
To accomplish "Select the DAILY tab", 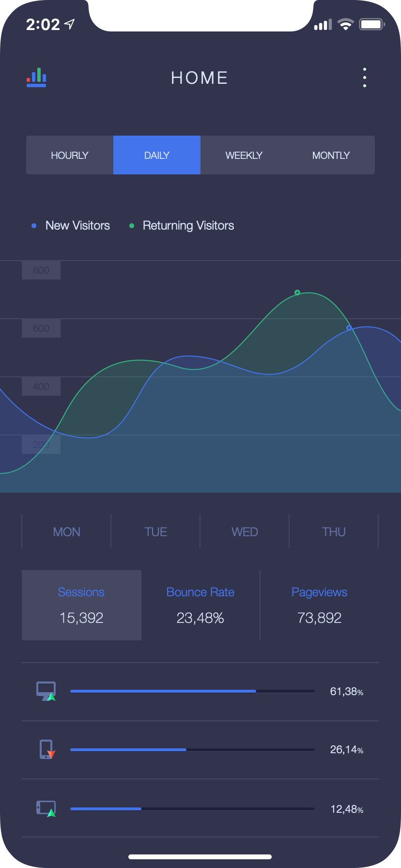I will pos(157,155).
